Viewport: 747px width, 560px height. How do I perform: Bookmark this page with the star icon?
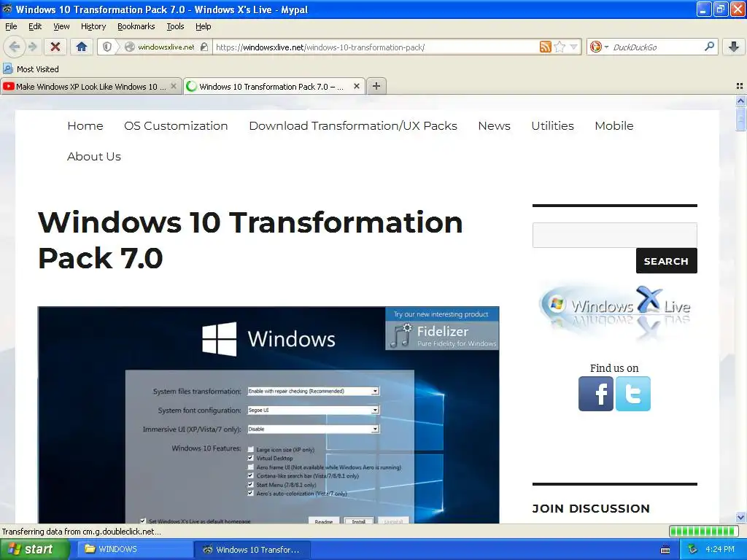click(560, 47)
